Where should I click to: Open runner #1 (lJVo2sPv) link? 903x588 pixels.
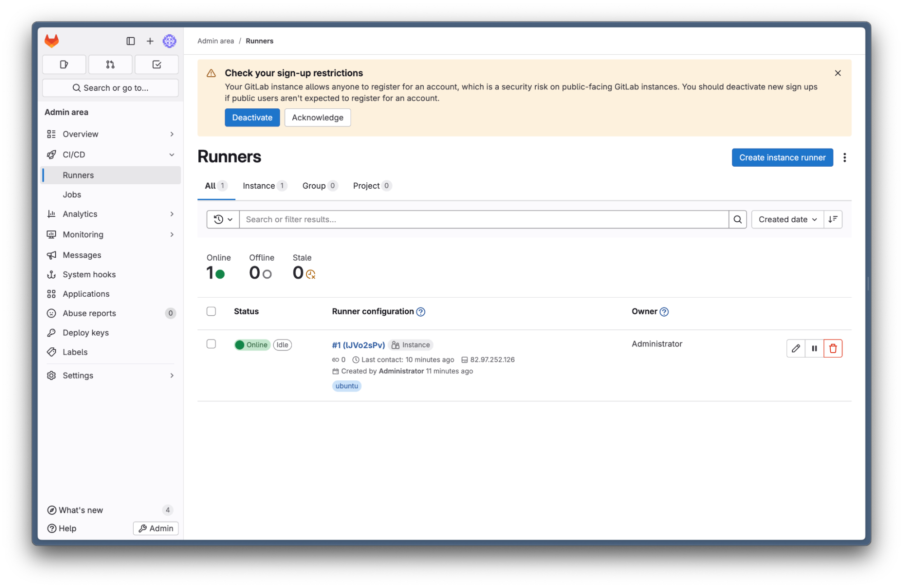point(358,345)
